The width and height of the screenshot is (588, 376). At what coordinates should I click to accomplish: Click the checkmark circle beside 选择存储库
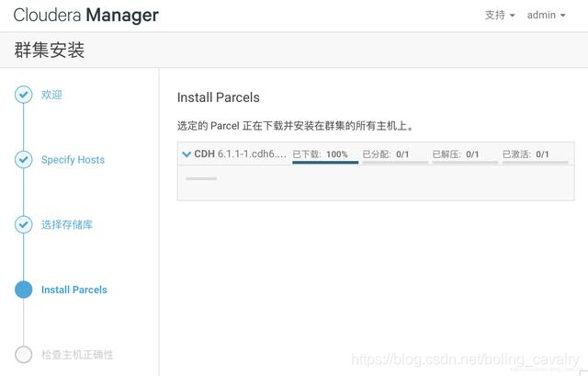[x=23, y=225]
